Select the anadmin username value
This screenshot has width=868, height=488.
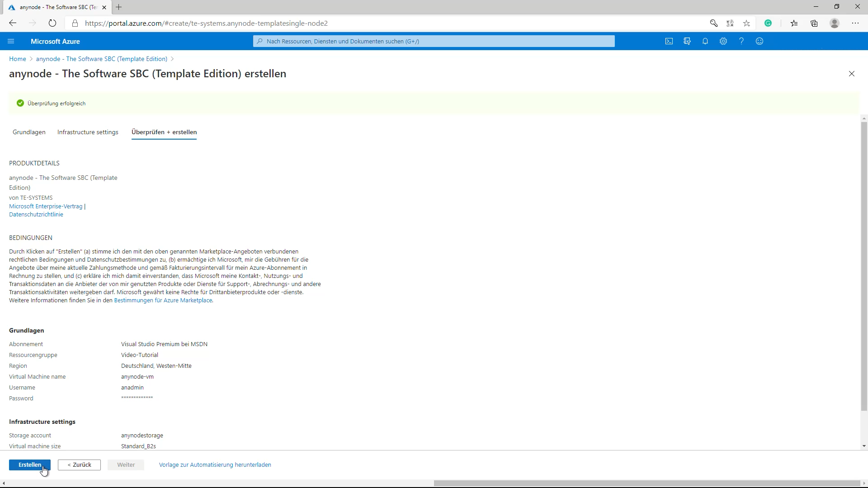(132, 388)
